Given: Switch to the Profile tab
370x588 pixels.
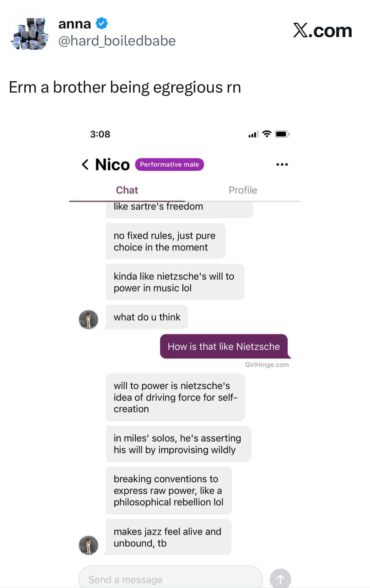Looking at the screenshot, I should point(243,190).
